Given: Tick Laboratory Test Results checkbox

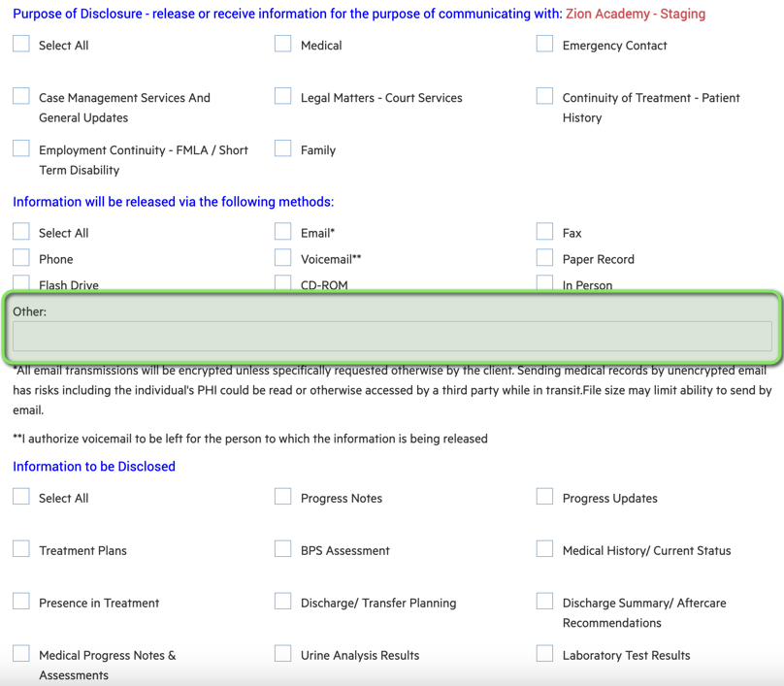Looking at the screenshot, I should (544, 654).
